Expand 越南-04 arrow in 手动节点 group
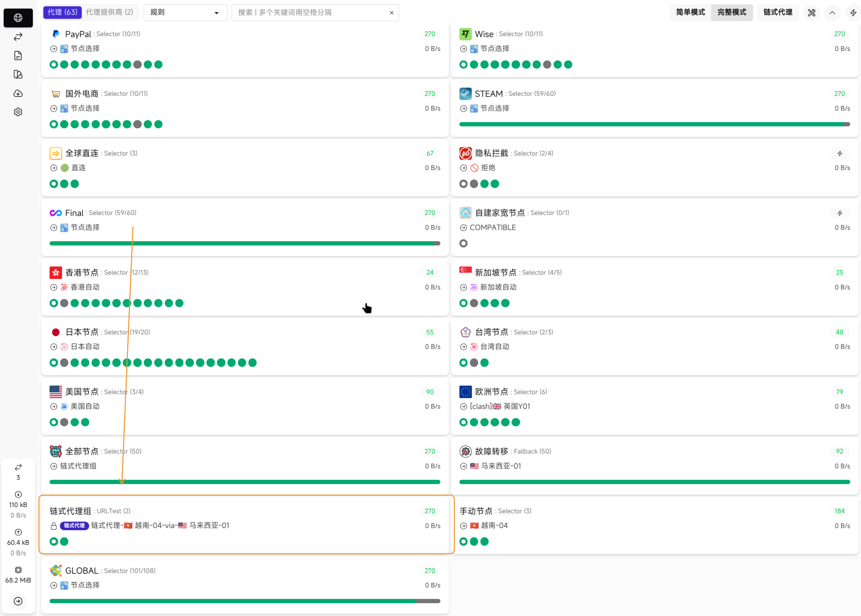 (463, 526)
